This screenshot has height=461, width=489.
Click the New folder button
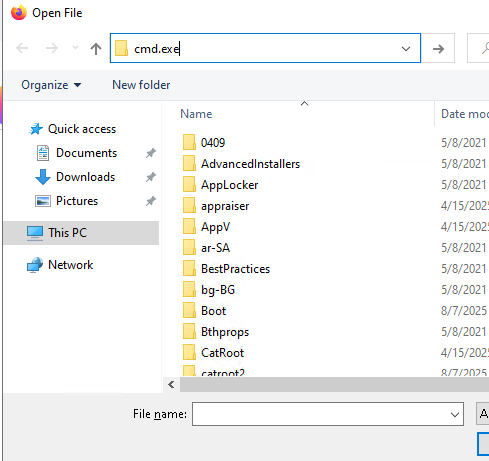click(x=141, y=85)
